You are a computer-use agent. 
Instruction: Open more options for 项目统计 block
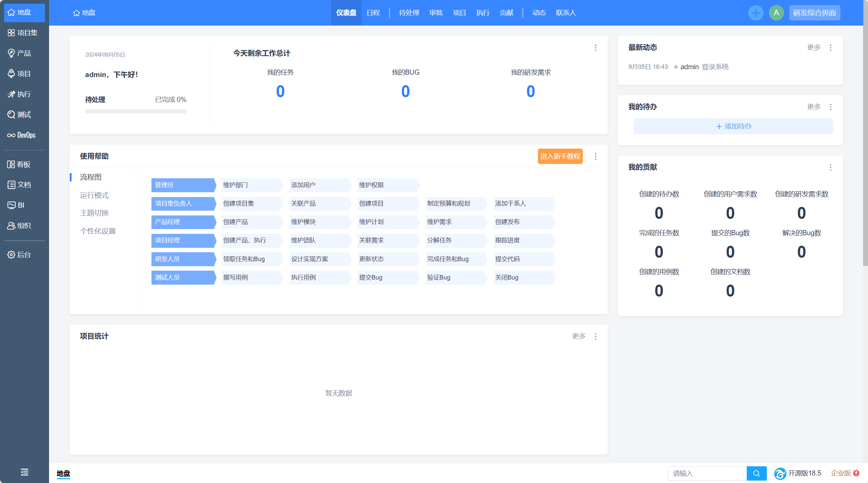click(595, 336)
